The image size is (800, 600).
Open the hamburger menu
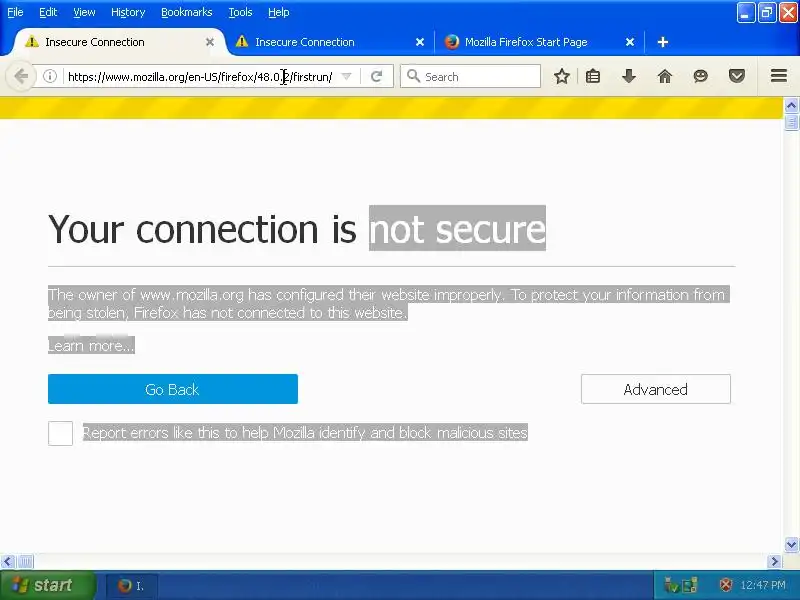pos(779,76)
